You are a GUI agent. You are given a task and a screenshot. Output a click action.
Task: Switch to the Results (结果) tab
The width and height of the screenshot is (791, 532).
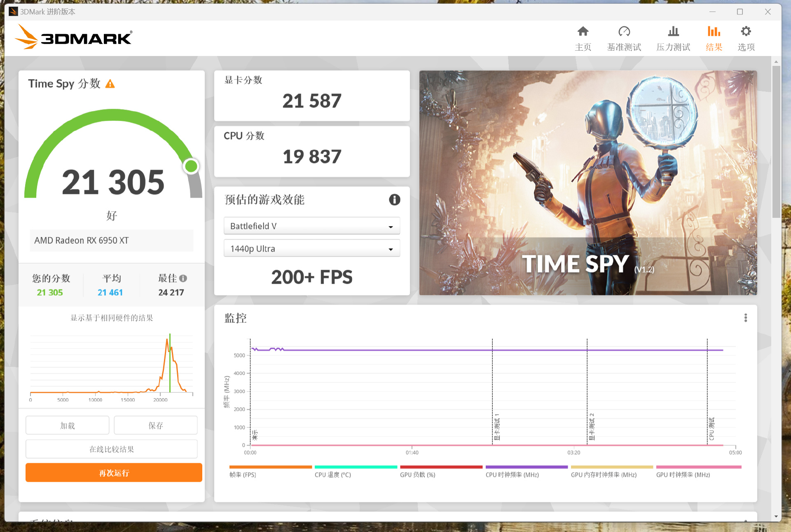coord(714,38)
